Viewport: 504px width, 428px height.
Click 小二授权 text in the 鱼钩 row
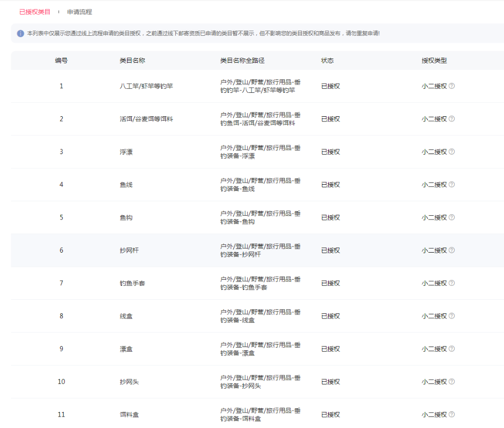tap(434, 217)
